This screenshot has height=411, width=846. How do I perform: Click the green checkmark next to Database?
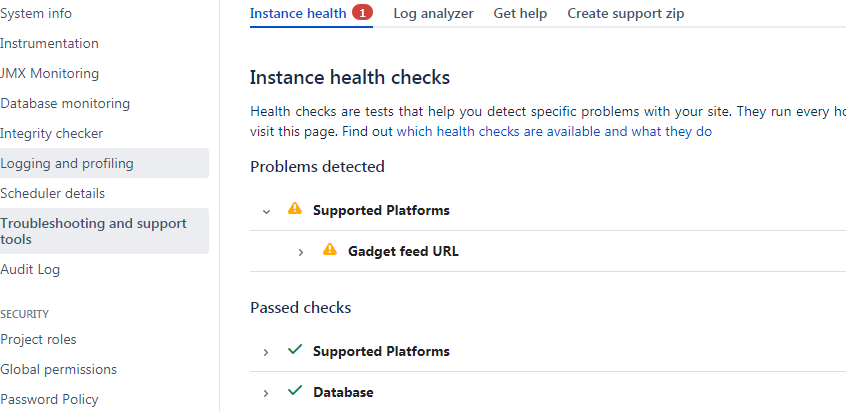pyautogui.click(x=295, y=391)
